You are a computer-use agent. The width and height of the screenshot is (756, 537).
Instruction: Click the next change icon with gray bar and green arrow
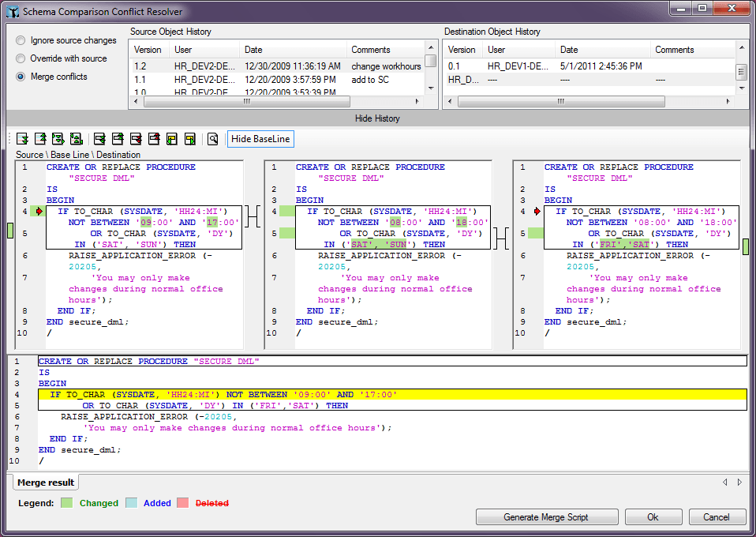99,139
